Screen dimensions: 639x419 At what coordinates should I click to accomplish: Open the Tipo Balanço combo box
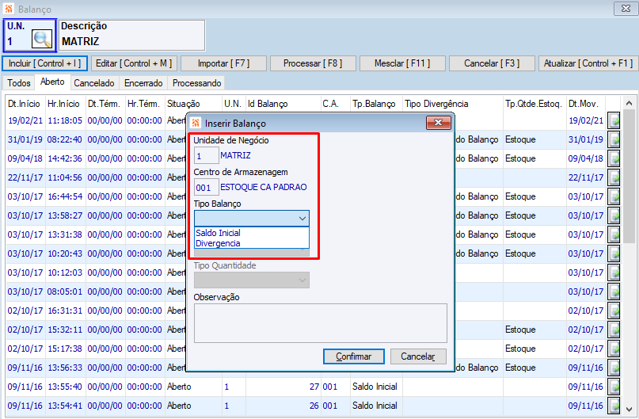(x=252, y=218)
